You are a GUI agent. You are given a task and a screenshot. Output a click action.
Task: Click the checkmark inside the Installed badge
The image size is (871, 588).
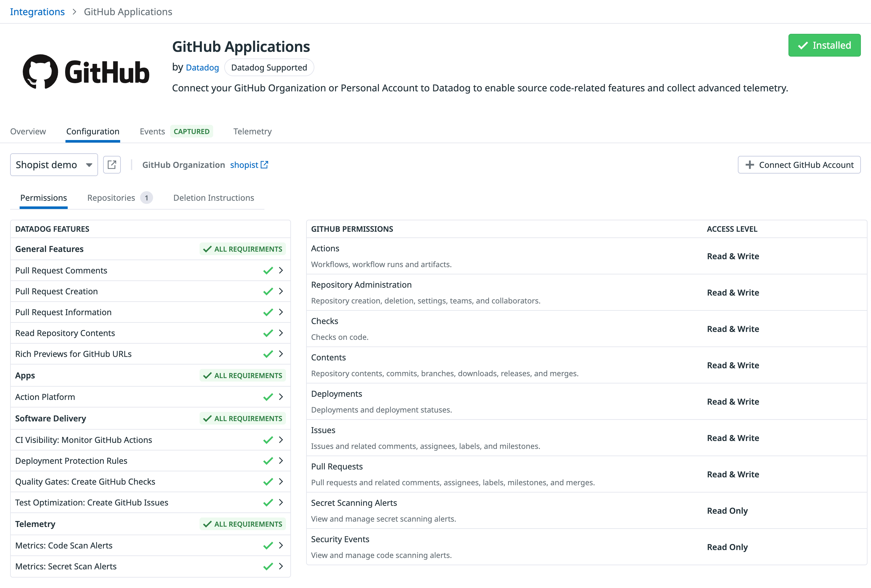pyautogui.click(x=802, y=45)
